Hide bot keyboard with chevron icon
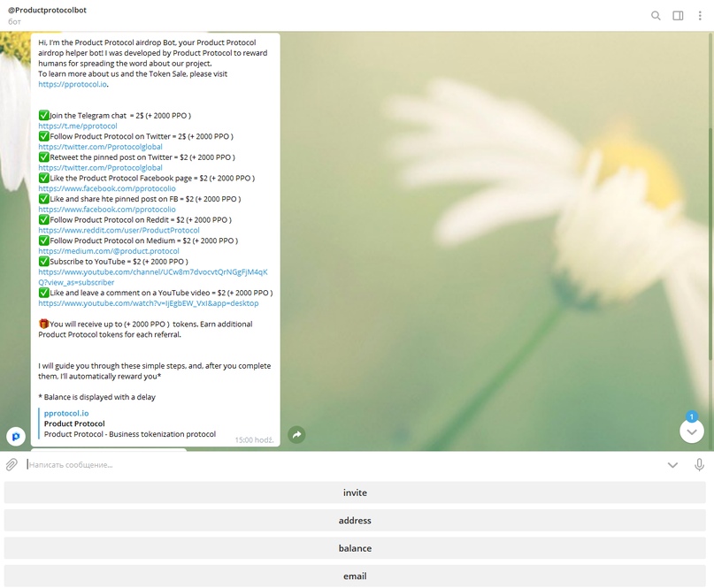Image resolution: width=714 pixels, height=588 pixels. 672,465
